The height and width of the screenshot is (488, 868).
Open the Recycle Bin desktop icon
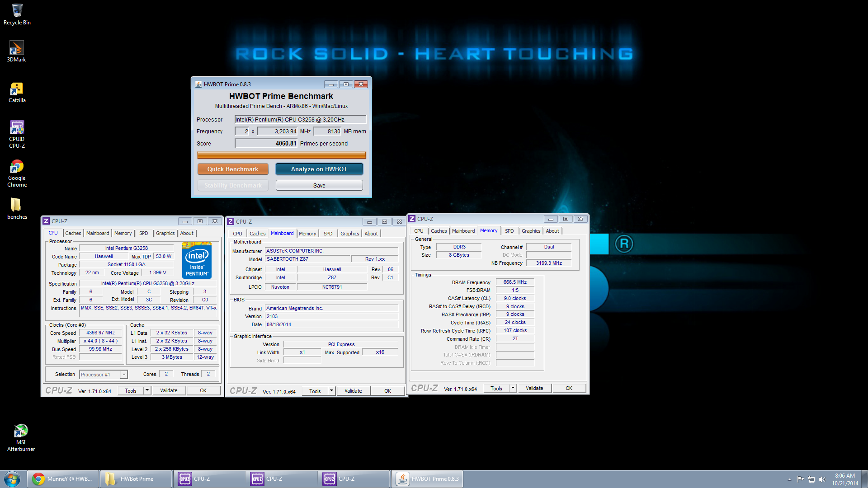click(17, 14)
